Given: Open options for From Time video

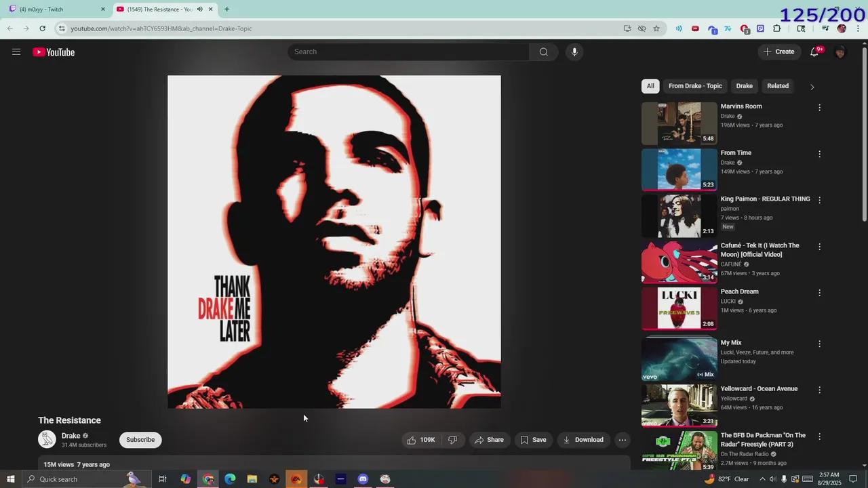Looking at the screenshot, I should pos(819,154).
